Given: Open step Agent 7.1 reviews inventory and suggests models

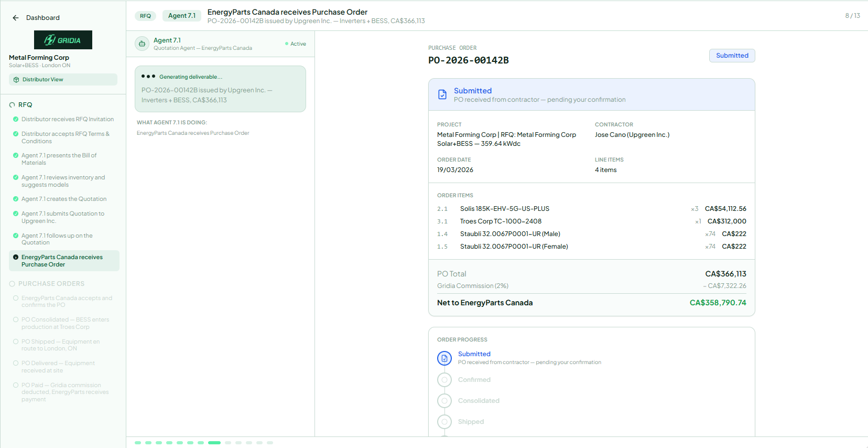Looking at the screenshot, I should 64,181.
